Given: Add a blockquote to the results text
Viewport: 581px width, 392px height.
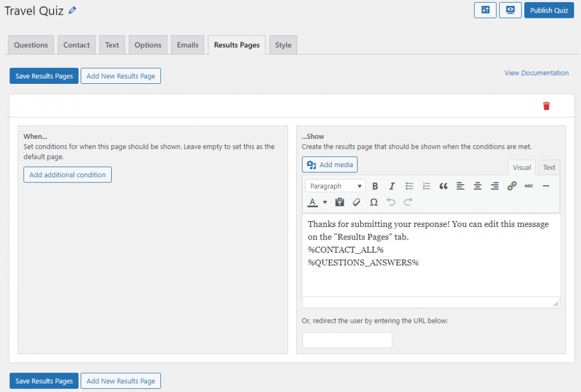Looking at the screenshot, I should [x=443, y=186].
